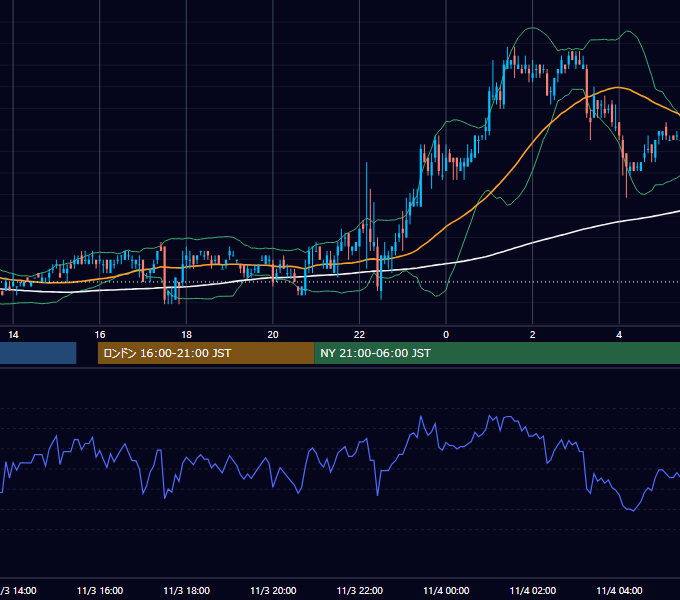The height and width of the screenshot is (600, 680).
Task: Click the '11/4 02:00' label on oscillator axis
Action: pos(533,591)
